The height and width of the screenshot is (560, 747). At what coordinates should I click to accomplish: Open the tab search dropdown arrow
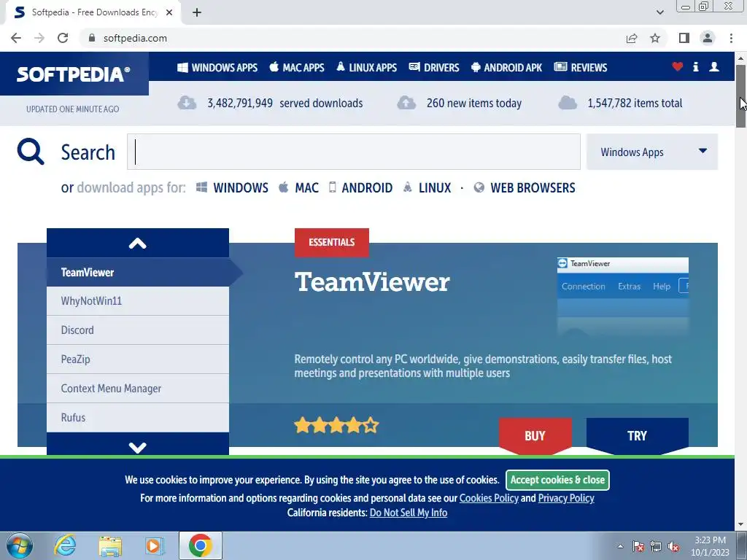(x=659, y=12)
